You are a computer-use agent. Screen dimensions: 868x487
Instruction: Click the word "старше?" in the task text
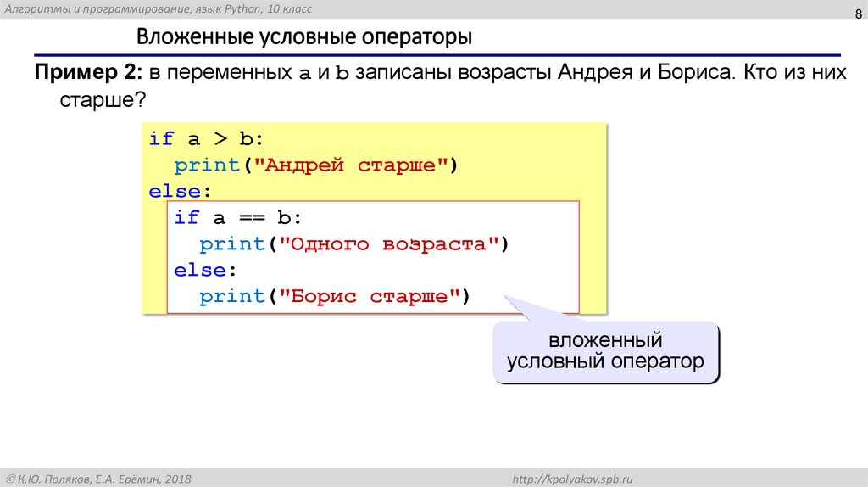coord(103,100)
